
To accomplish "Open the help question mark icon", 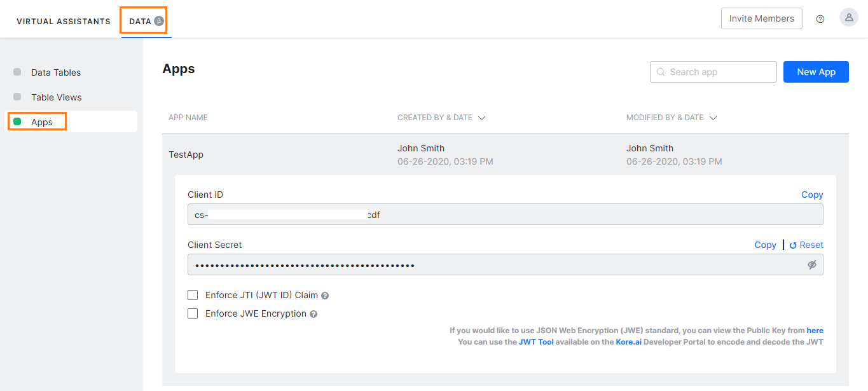I will click(x=820, y=19).
